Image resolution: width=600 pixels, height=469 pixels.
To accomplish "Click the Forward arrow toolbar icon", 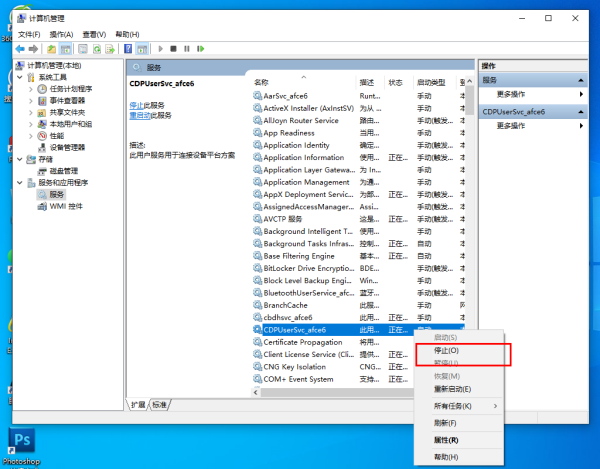I will [x=33, y=49].
